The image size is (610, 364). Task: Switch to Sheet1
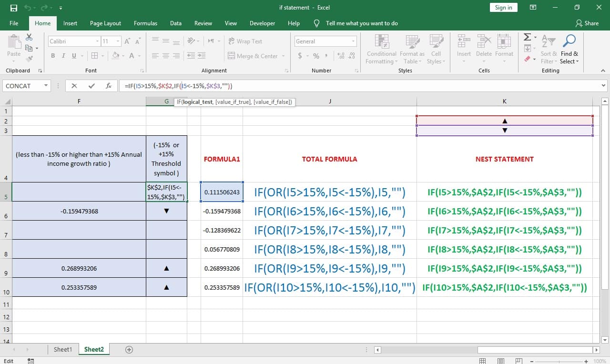pyautogui.click(x=62, y=349)
